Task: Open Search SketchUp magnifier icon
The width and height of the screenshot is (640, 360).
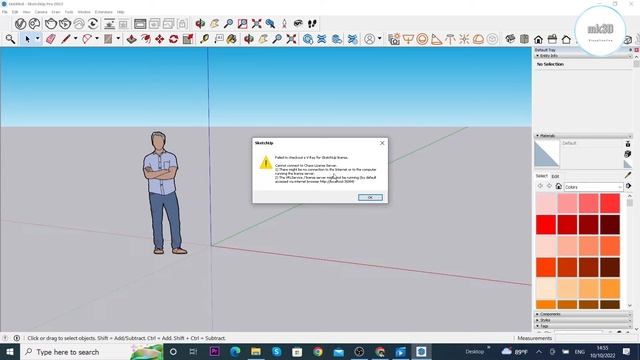Action: (x=10, y=39)
